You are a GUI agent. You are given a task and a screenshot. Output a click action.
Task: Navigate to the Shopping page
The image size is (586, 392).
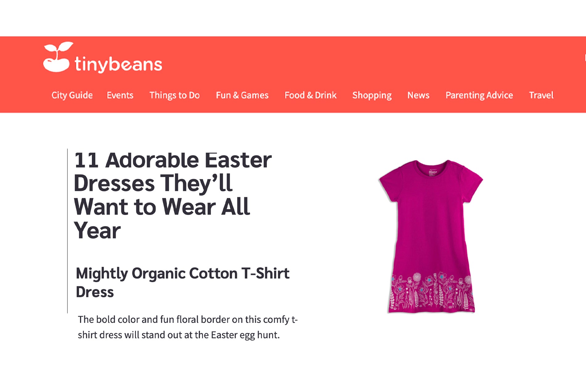pos(372,95)
